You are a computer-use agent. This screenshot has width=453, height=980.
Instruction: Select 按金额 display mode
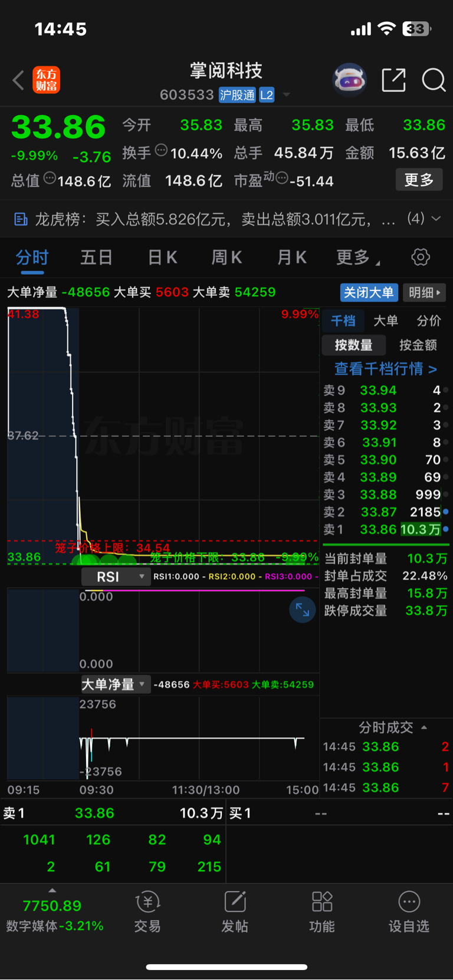click(418, 345)
